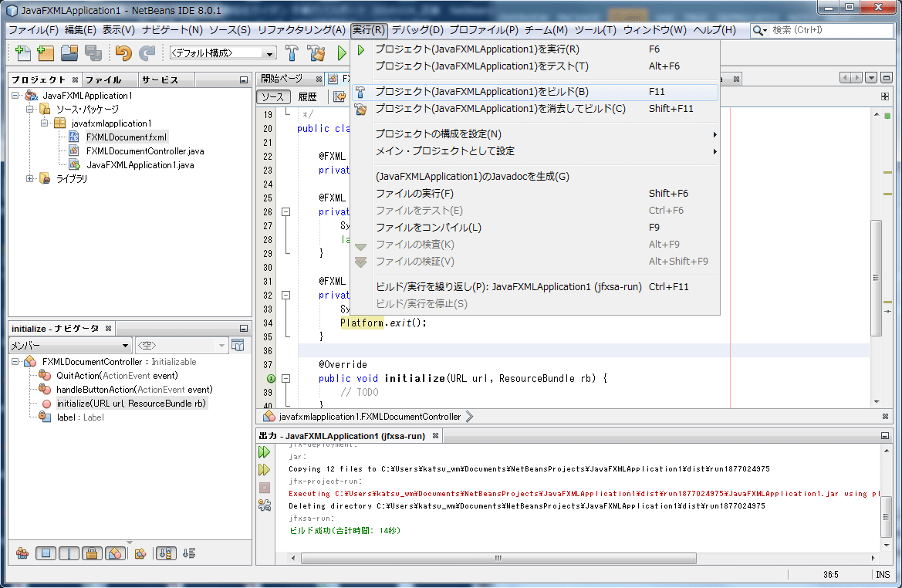The height and width of the screenshot is (588, 902).
Task: Click the javafxmlapplication1.FXMLDocumentController breadcrumb
Action: point(370,417)
